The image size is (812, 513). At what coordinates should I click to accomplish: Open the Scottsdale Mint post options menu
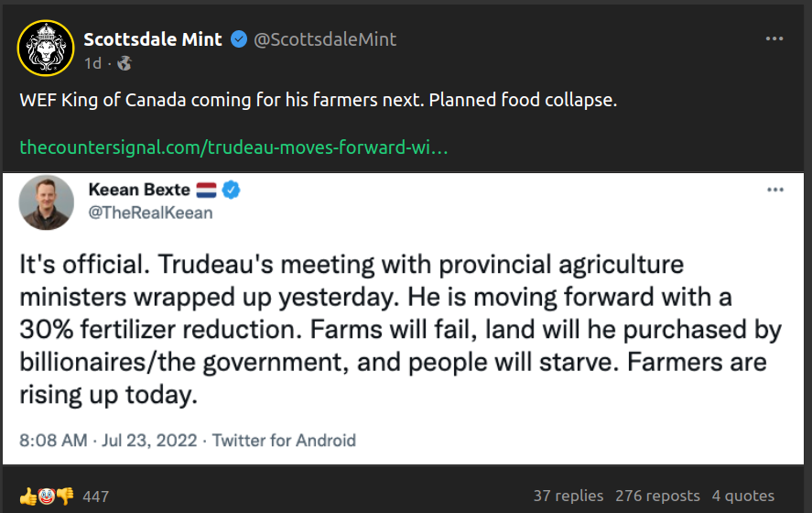[x=774, y=39]
